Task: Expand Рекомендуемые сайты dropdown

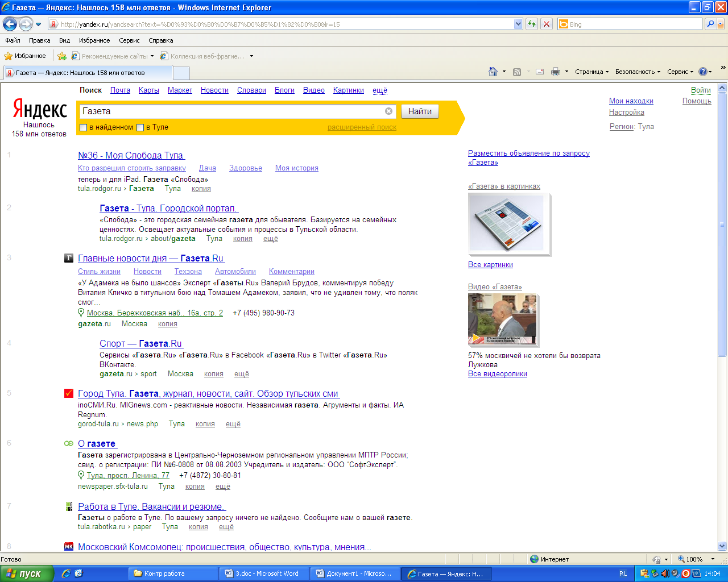Action: [x=152, y=56]
